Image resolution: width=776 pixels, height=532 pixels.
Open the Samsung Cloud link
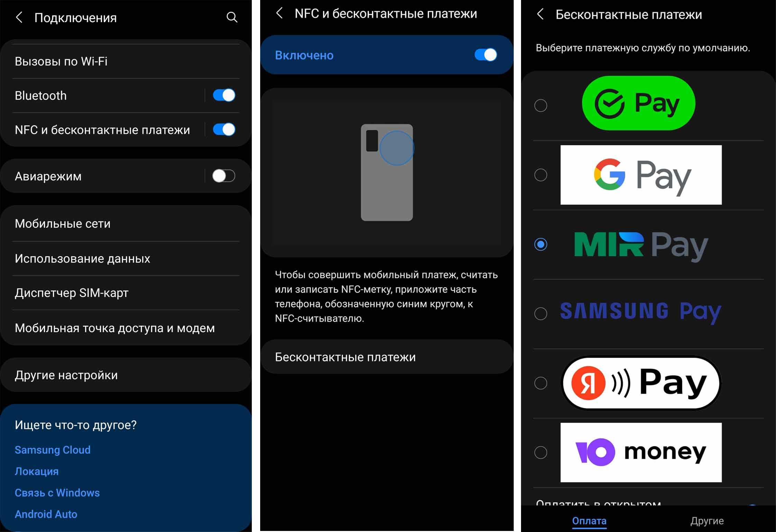click(x=53, y=450)
